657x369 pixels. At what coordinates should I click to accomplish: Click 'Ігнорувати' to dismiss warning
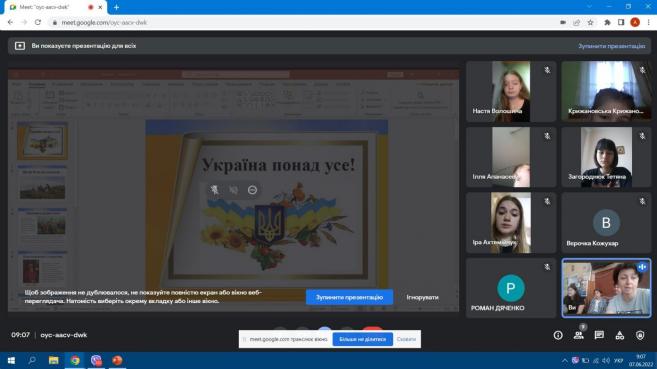(422, 297)
